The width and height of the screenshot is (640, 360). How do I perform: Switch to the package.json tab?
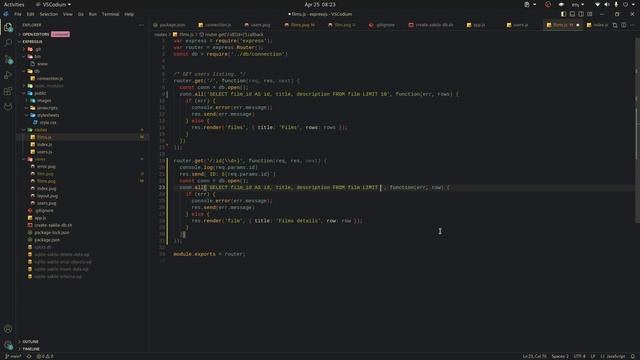point(169,25)
